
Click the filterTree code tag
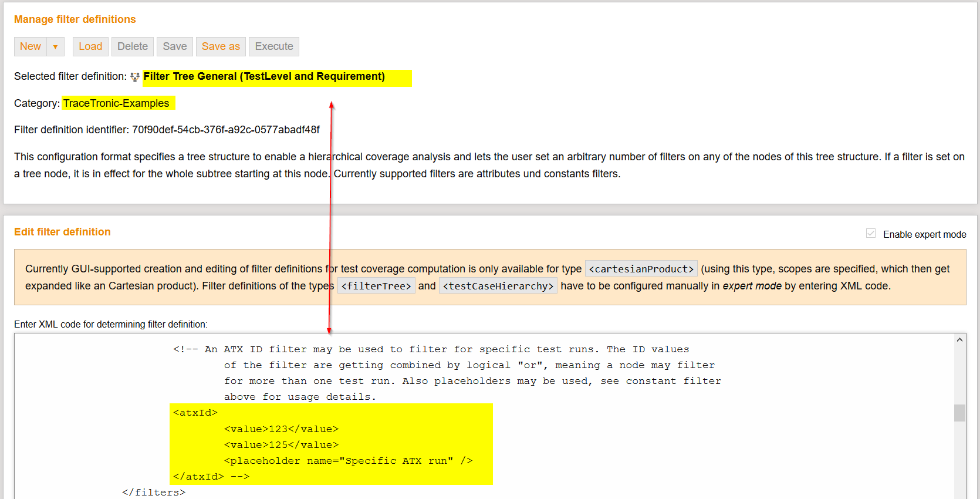376,286
